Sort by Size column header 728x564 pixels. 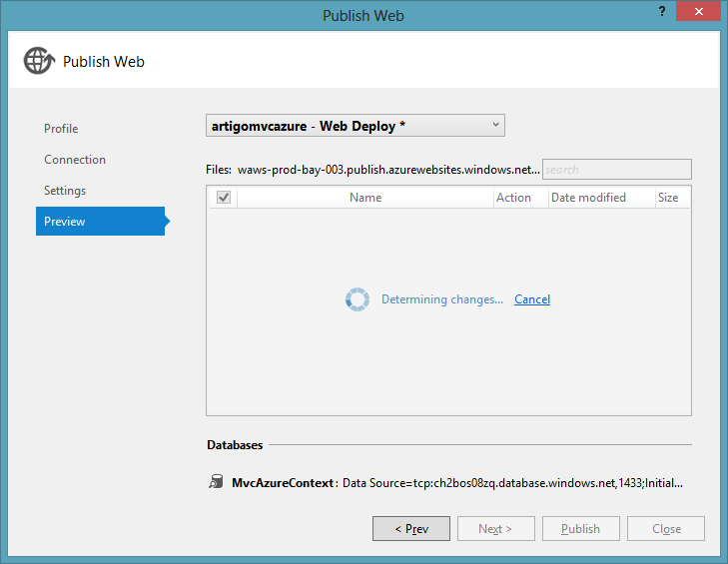pos(672,198)
